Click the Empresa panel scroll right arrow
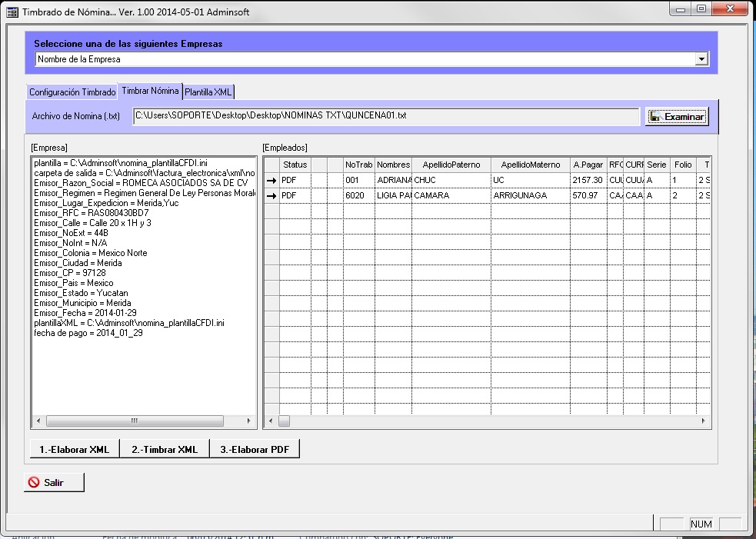 click(x=248, y=421)
